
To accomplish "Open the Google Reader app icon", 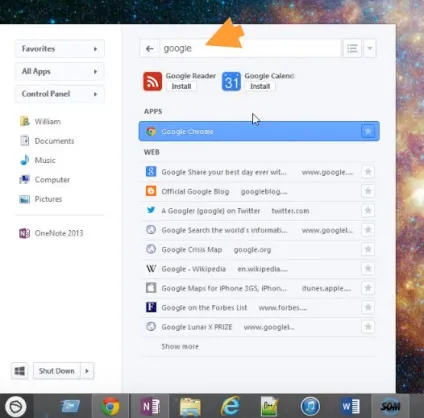I will point(152,81).
